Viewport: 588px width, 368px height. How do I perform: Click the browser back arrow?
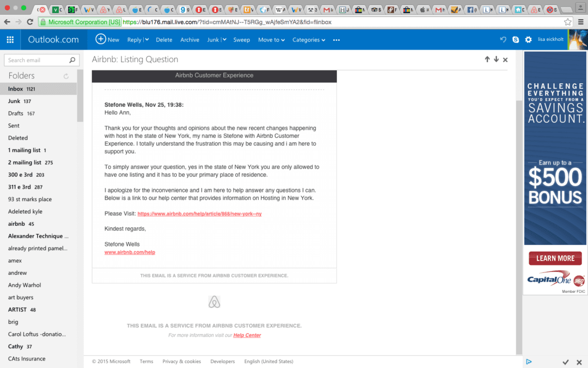(x=7, y=22)
